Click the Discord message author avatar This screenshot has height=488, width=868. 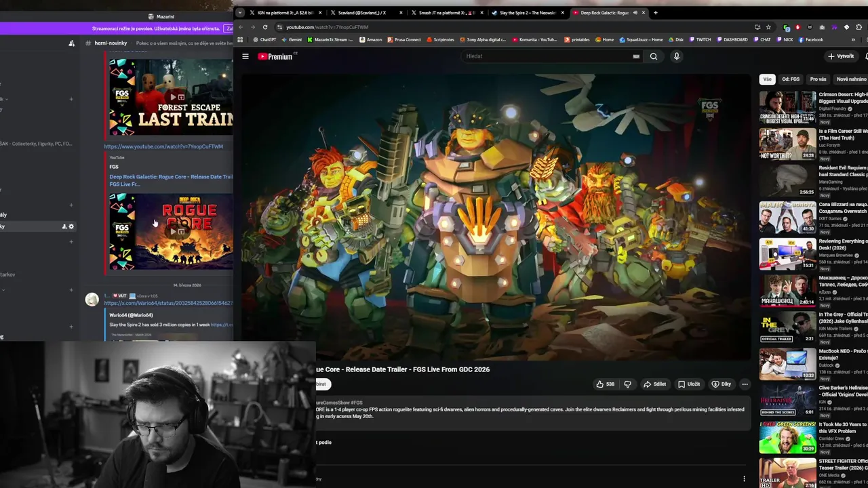[x=92, y=300]
